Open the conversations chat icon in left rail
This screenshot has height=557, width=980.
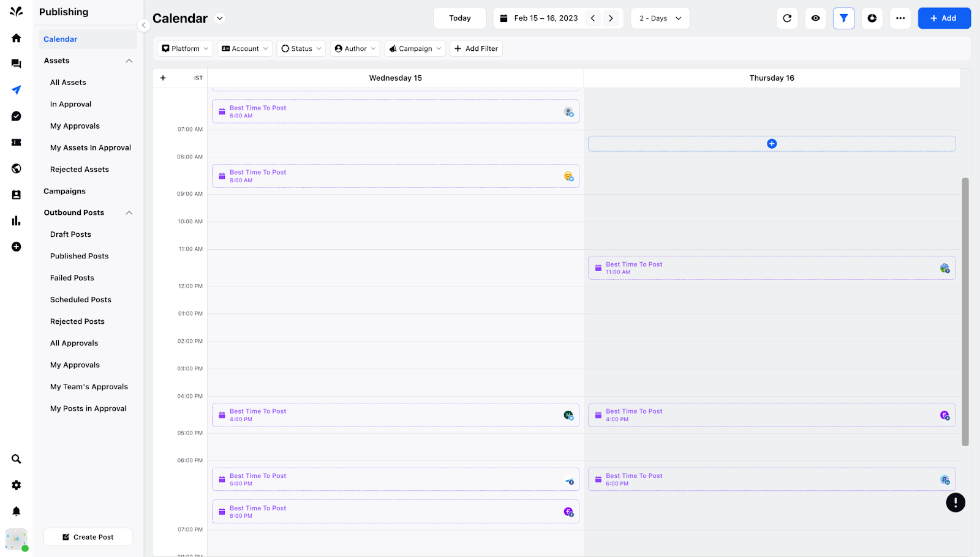pos(17,64)
